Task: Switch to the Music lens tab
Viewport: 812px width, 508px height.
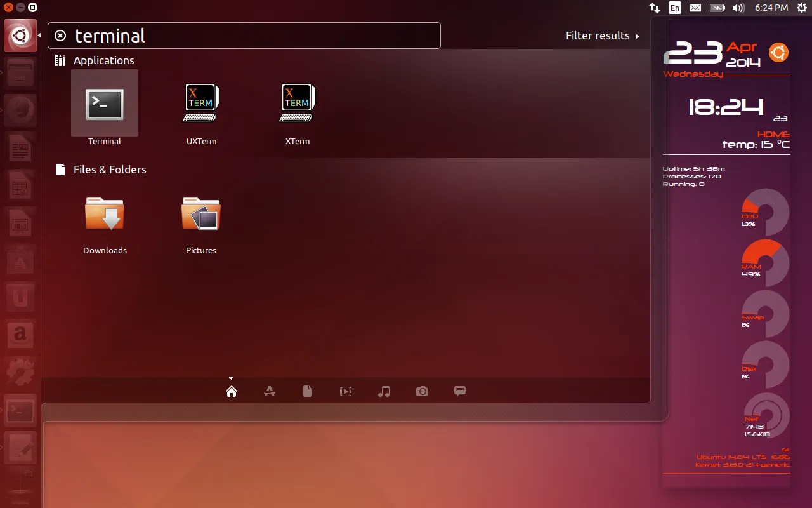Action: [384, 391]
